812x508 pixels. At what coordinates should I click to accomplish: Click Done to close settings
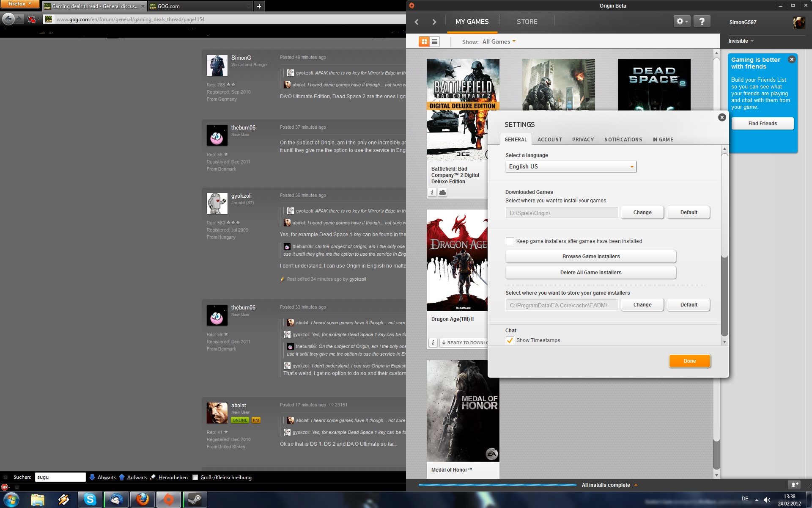(690, 361)
